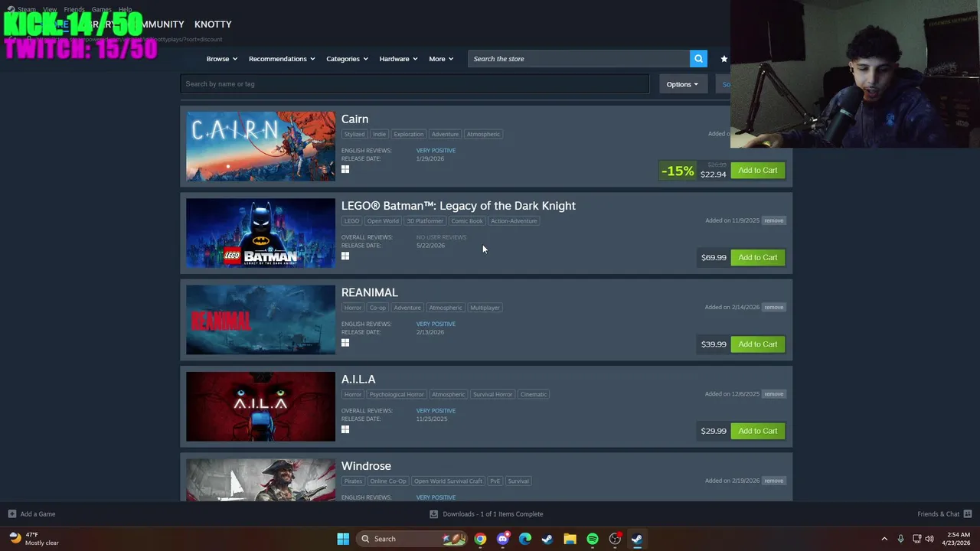
Task: Open the KNOTTY profile tab
Action: 213,24
